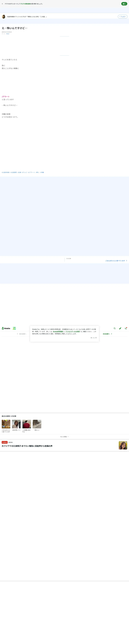
Task: Select the #大島奈保美 hashtag
Action: pyautogui.click(x=5, y=172)
